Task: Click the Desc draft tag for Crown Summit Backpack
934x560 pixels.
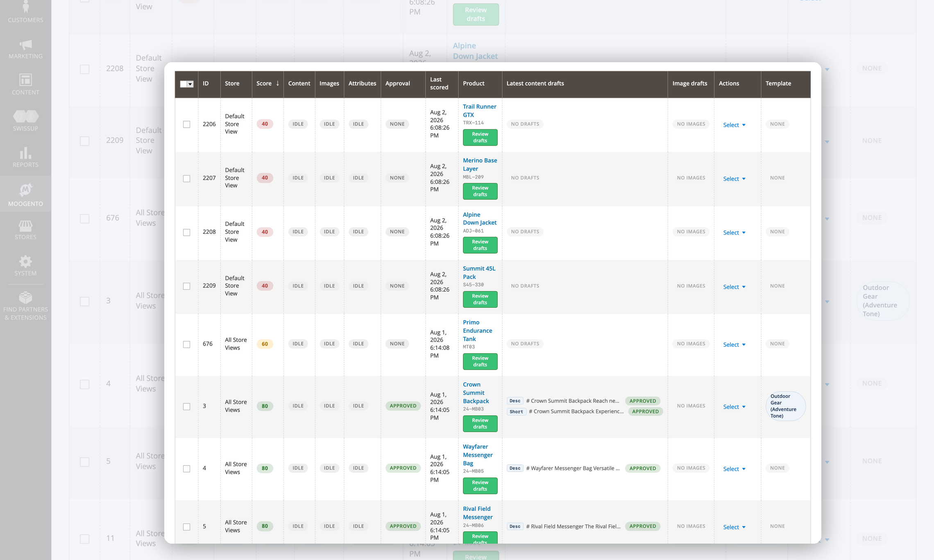Action: [515, 401]
